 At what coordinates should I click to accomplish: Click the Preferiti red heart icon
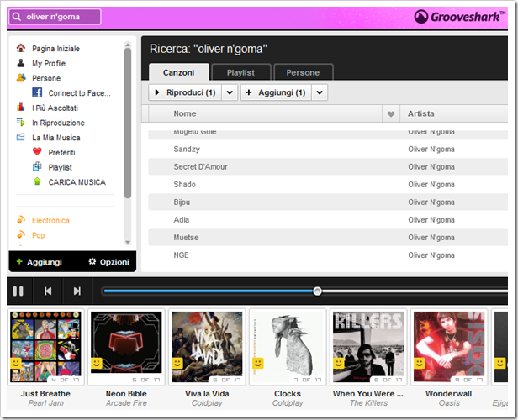point(37,152)
